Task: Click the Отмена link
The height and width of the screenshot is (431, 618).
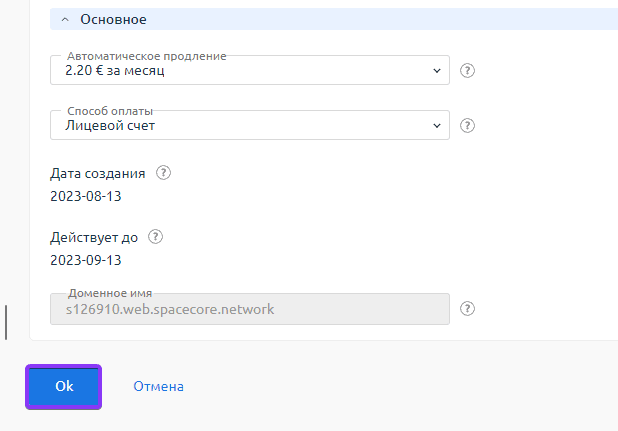Action: (158, 386)
